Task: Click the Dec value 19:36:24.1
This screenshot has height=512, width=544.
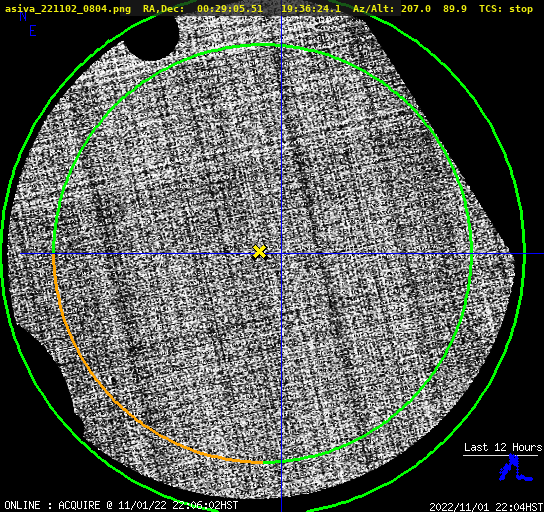Action: (311, 9)
